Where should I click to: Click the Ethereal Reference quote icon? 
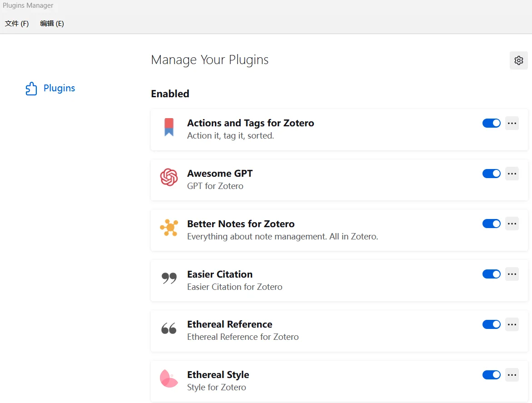[x=169, y=328]
